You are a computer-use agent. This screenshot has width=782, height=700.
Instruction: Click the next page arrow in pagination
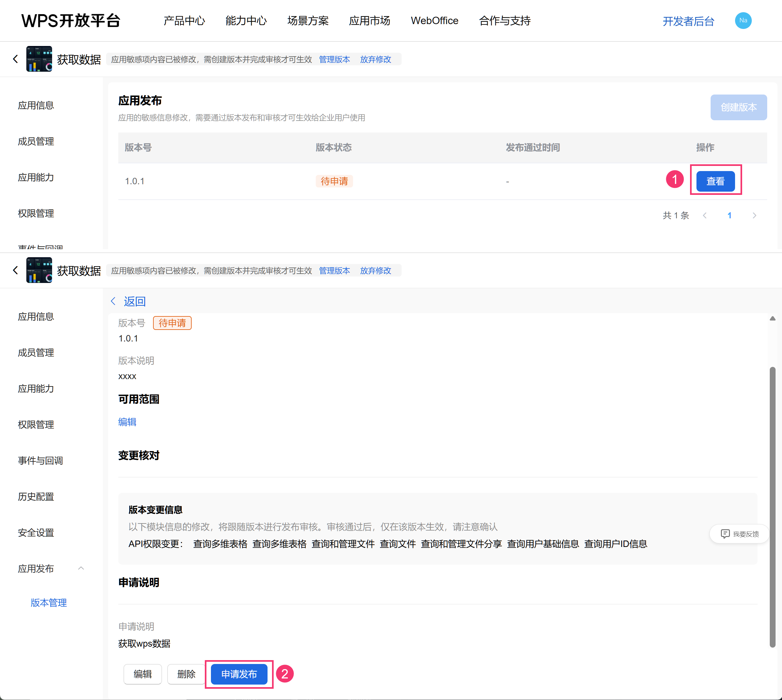[754, 215]
